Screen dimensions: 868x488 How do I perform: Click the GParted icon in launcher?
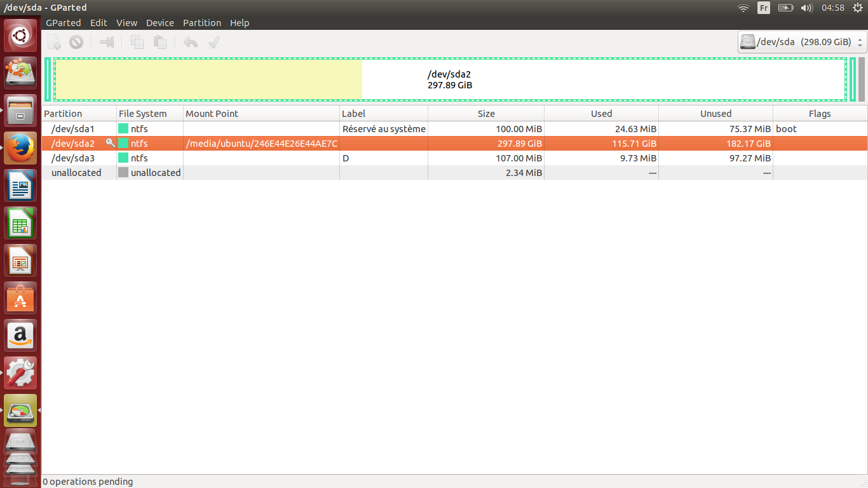point(21,410)
